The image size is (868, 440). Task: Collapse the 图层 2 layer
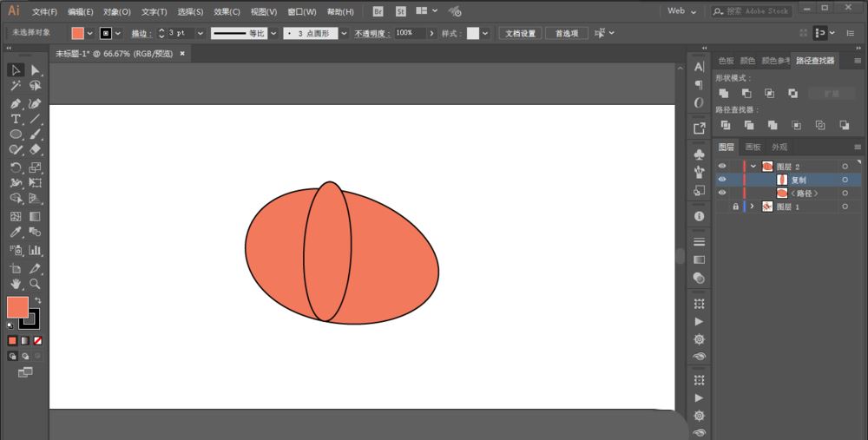(x=753, y=166)
